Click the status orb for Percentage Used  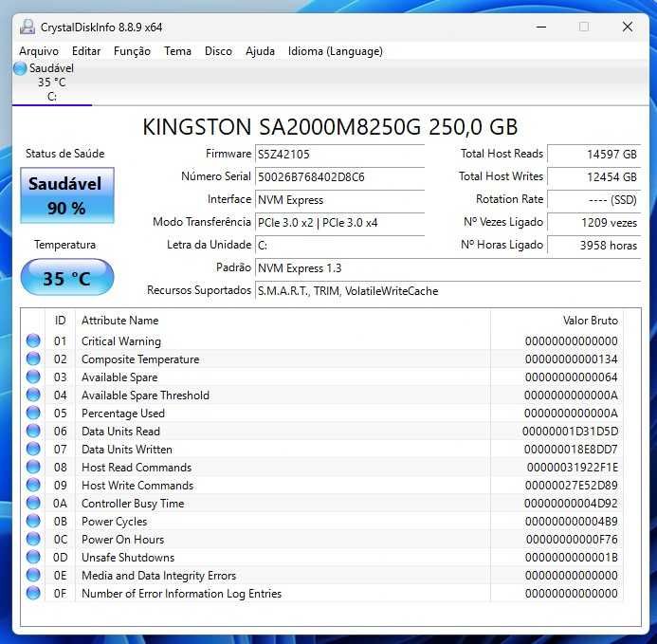[33, 413]
